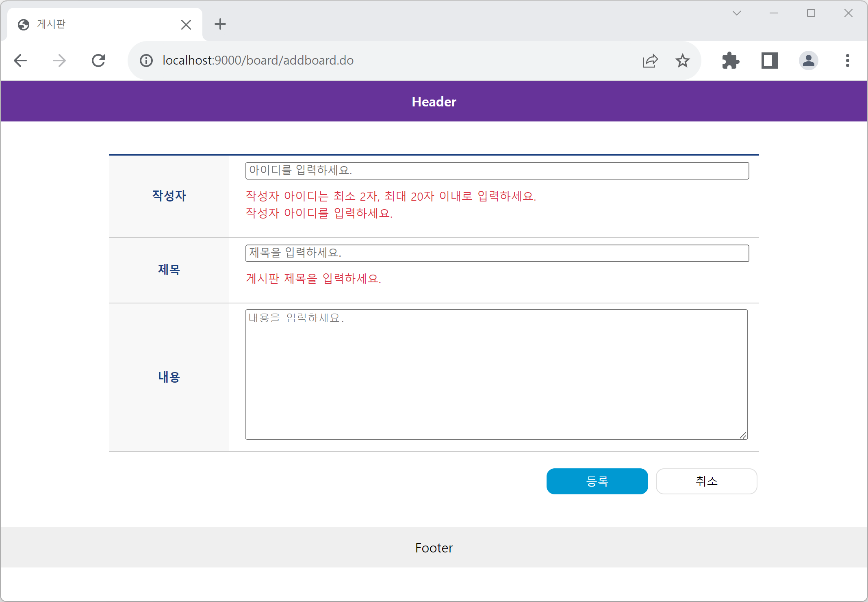Focus the 작성자 ID input field
The width and height of the screenshot is (868, 602).
(x=497, y=171)
